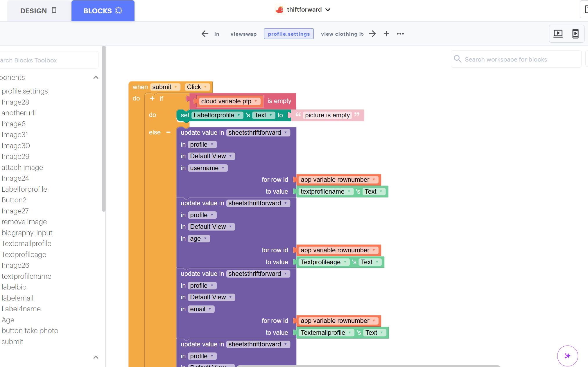
Task: Click the mobile test device icon
Action: pyautogui.click(x=575, y=34)
